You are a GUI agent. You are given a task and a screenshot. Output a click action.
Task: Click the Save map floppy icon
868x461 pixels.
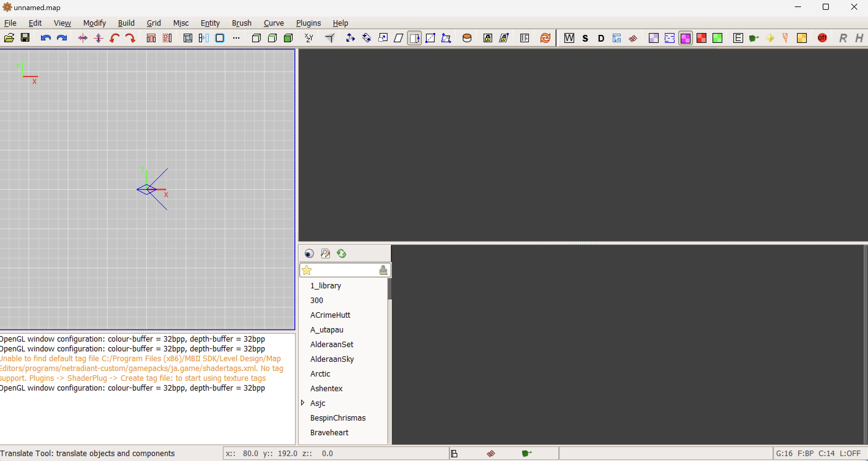(25, 38)
